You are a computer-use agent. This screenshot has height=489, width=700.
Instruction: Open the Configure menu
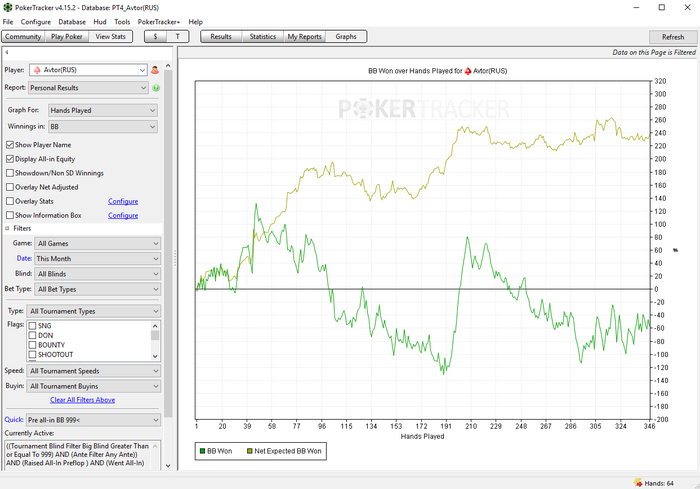click(x=36, y=22)
